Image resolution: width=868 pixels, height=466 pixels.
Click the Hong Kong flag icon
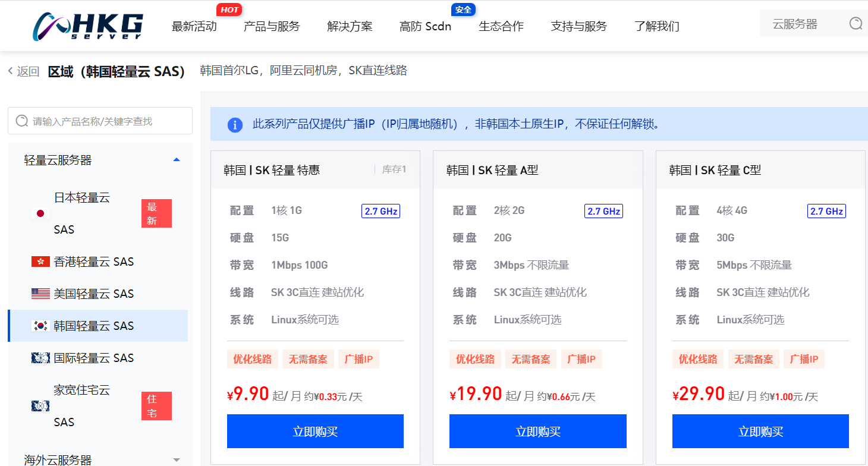[40, 262]
